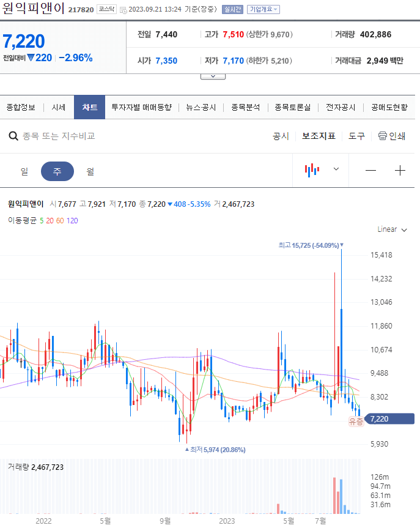
Task: Open the 종목분석 tab
Action: [x=246, y=107]
